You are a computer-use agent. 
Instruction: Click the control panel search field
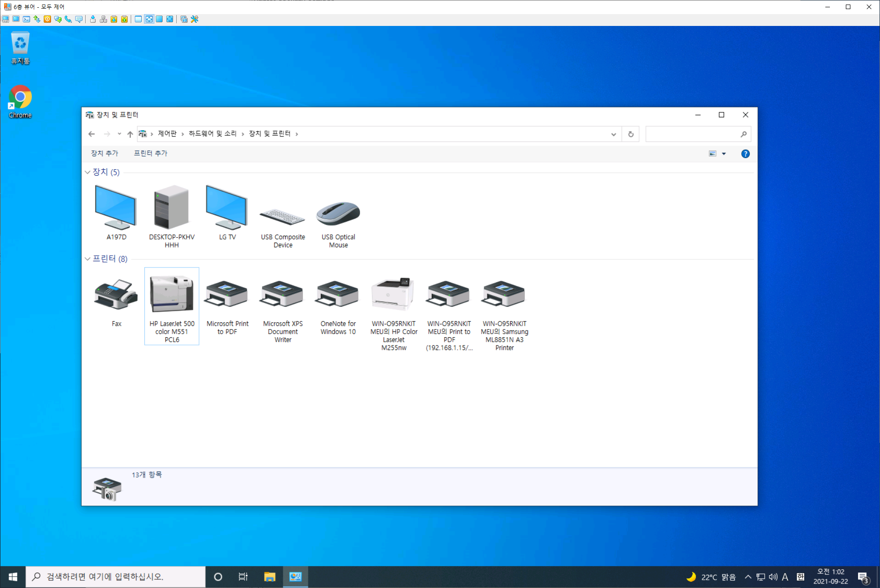tap(692, 134)
